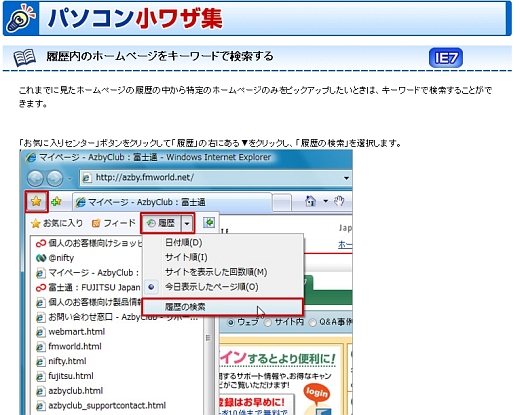Open the dropdown arrow beside Home icon
Screen dimensions: 520x415
(x=325, y=201)
